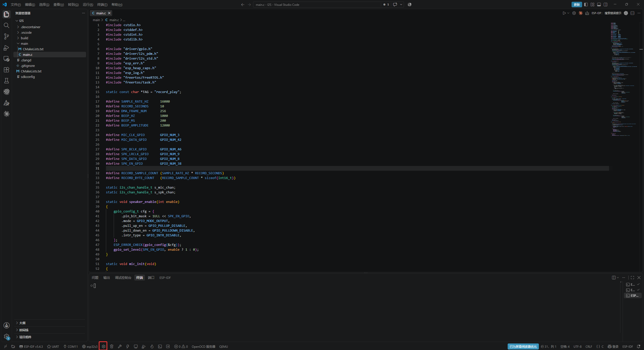The image size is (644, 350).
Task: Open the Testing flask view
Action: tap(7, 81)
